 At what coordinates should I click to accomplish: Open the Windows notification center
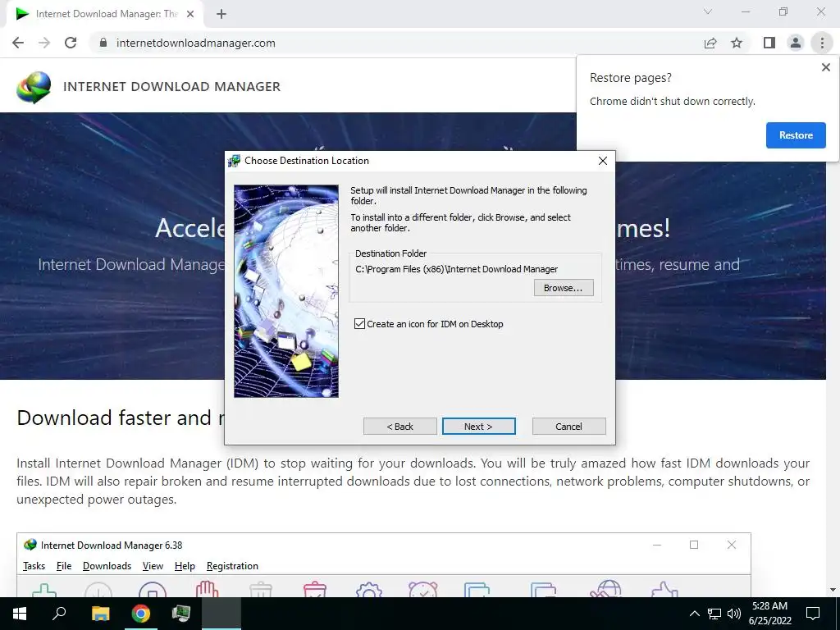click(813, 614)
